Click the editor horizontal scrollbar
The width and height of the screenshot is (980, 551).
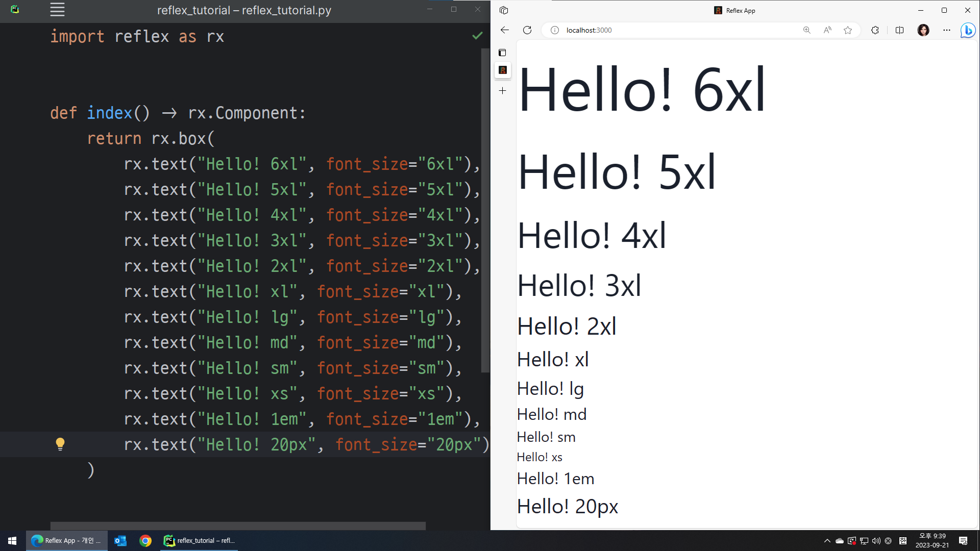[237, 525]
